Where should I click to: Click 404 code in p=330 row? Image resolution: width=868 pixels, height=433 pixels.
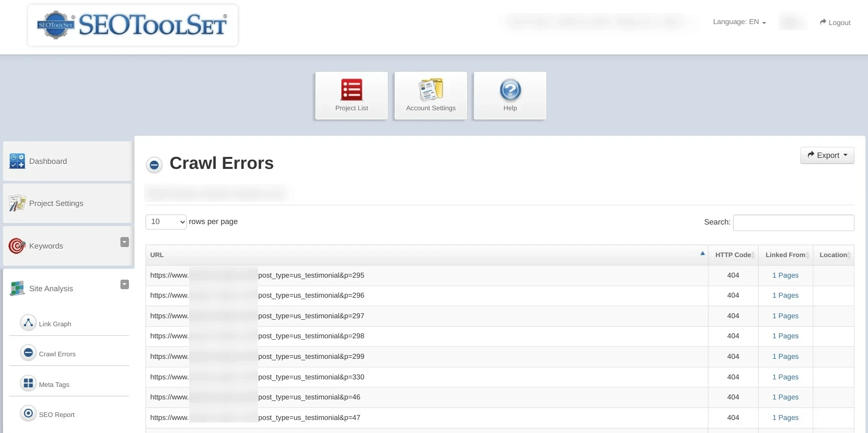733,377
